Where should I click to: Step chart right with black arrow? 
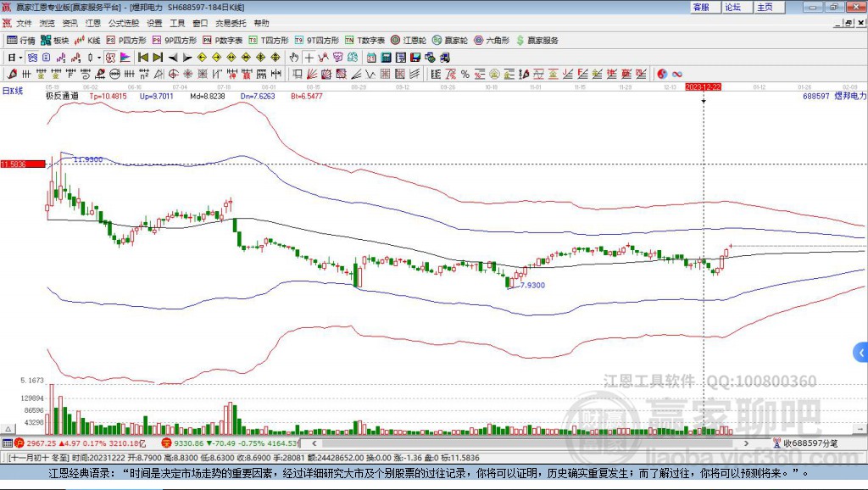(187, 58)
